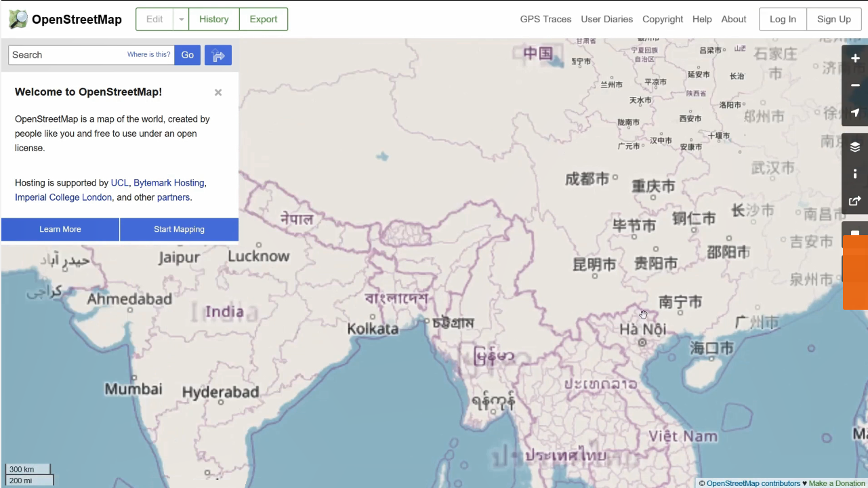Open User Diaries page

606,19
